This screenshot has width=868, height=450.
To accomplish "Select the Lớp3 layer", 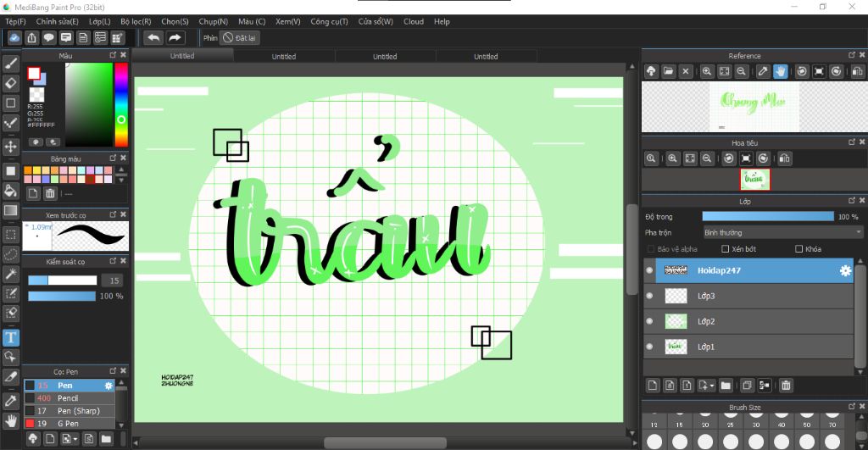I will [748, 296].
